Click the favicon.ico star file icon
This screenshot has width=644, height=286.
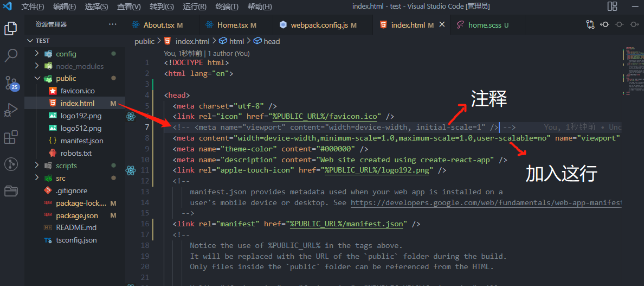click(x=53, y=91)
